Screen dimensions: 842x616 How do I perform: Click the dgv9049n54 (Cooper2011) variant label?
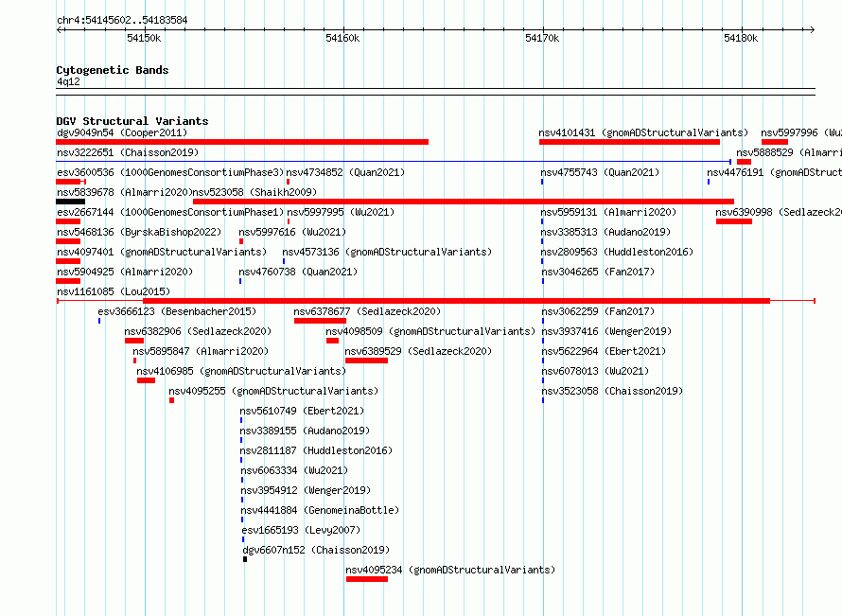point(122,132)
